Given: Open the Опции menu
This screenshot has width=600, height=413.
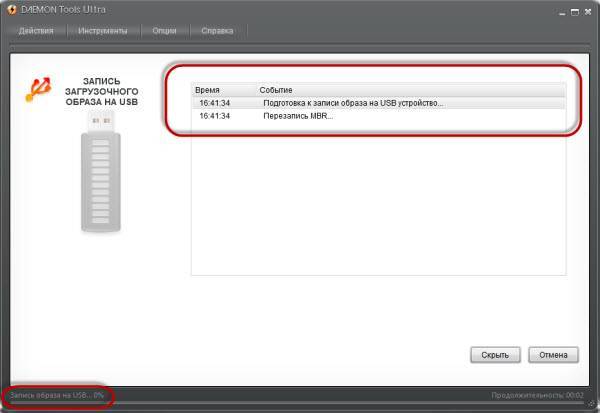Looking at the screenshot, I should 164,31.
